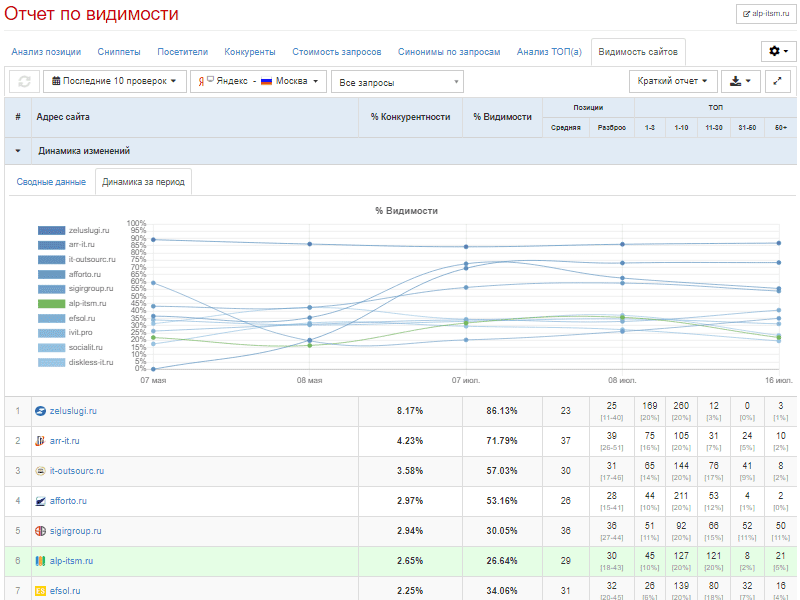
Task: Sort by % Видимости column header
Action: point(503,117)
